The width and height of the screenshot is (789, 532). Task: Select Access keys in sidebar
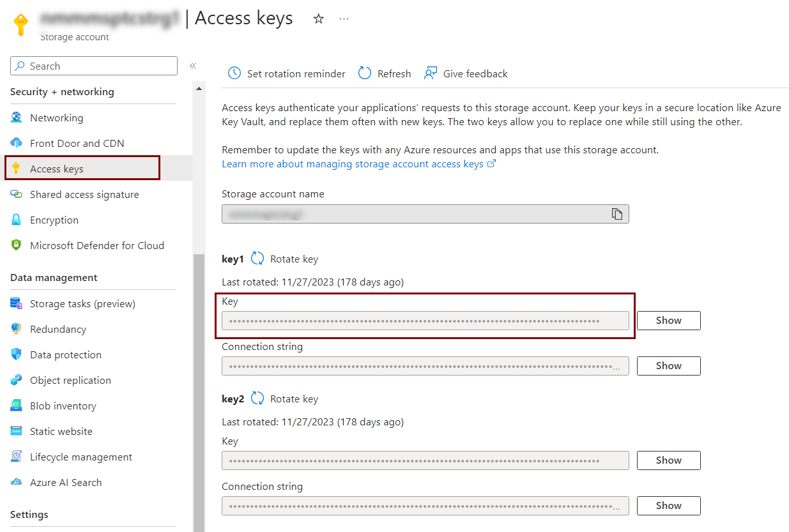(x=57, y=169)
